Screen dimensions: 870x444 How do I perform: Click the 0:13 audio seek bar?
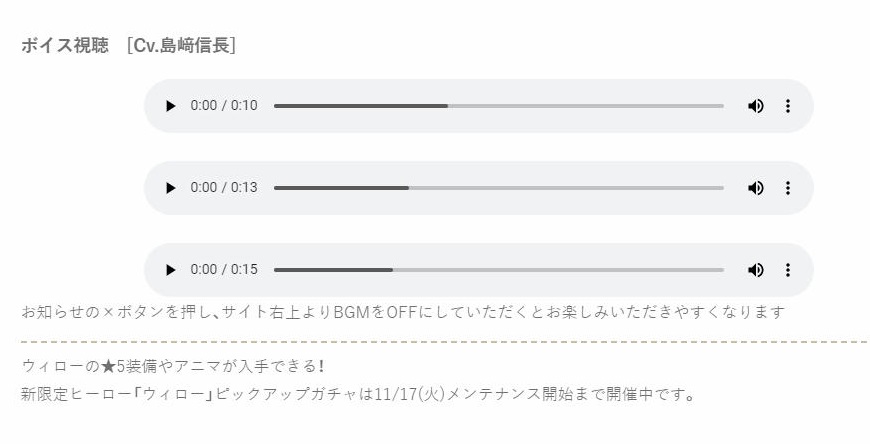click(498, 188)
